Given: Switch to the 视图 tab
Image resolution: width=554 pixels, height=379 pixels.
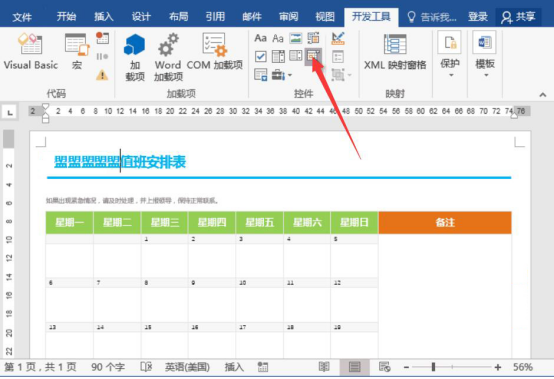Looking at the screenshot, I should 325,16.
